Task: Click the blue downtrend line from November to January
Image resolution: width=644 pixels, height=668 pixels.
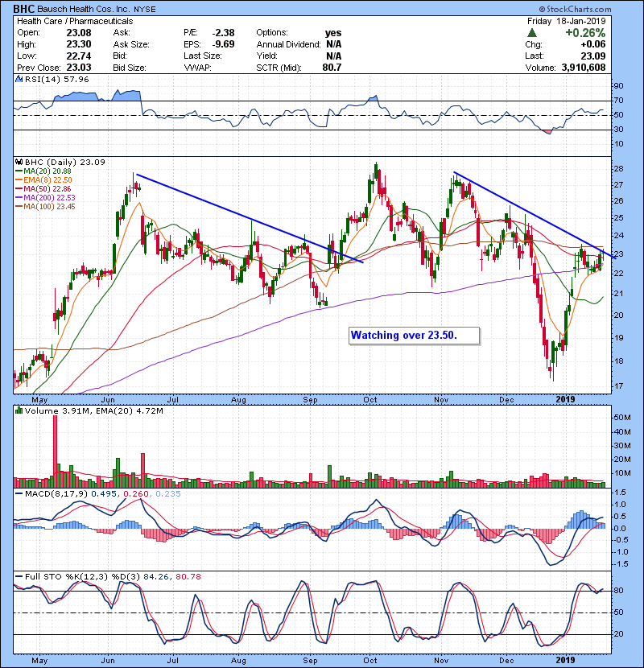Action: (x=535, y=215)
